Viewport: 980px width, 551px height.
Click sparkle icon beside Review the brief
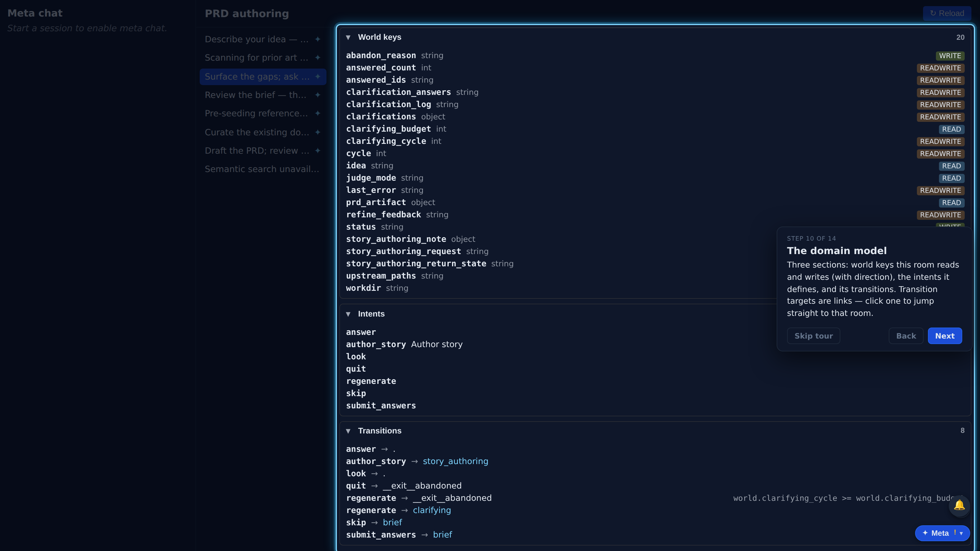(x=318, y=95)
